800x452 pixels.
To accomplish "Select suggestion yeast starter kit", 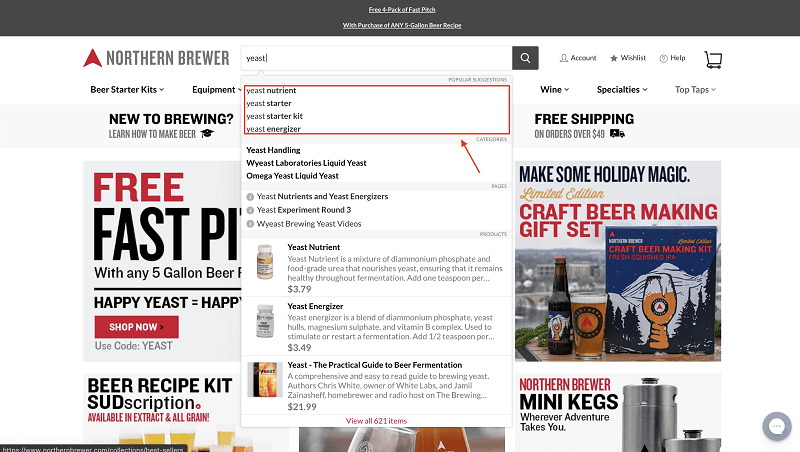I will (274, 116).
